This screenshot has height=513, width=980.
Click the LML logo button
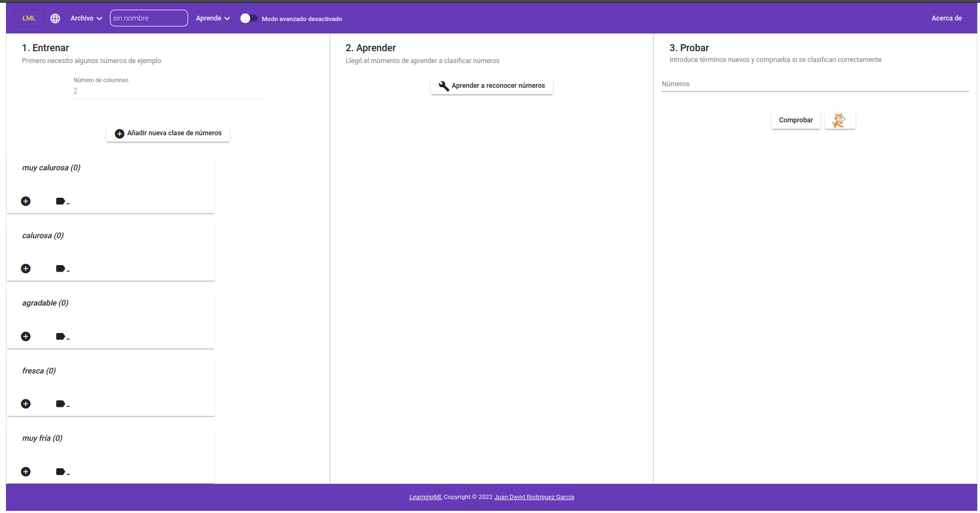(x=29, y=18)
